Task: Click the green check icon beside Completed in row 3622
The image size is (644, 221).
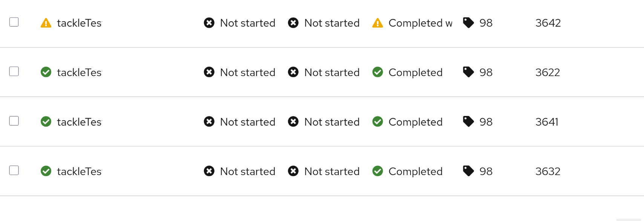Action: [377, 72]
